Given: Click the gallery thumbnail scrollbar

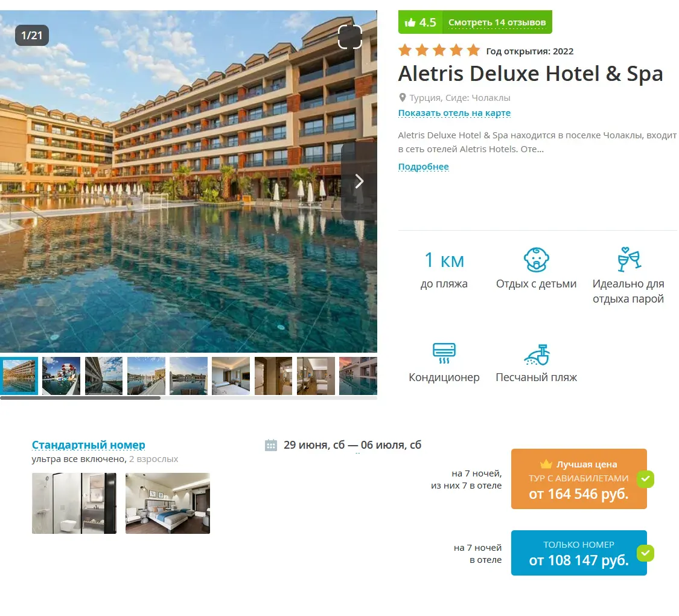Looking at the screenshot, I should 80,397.
